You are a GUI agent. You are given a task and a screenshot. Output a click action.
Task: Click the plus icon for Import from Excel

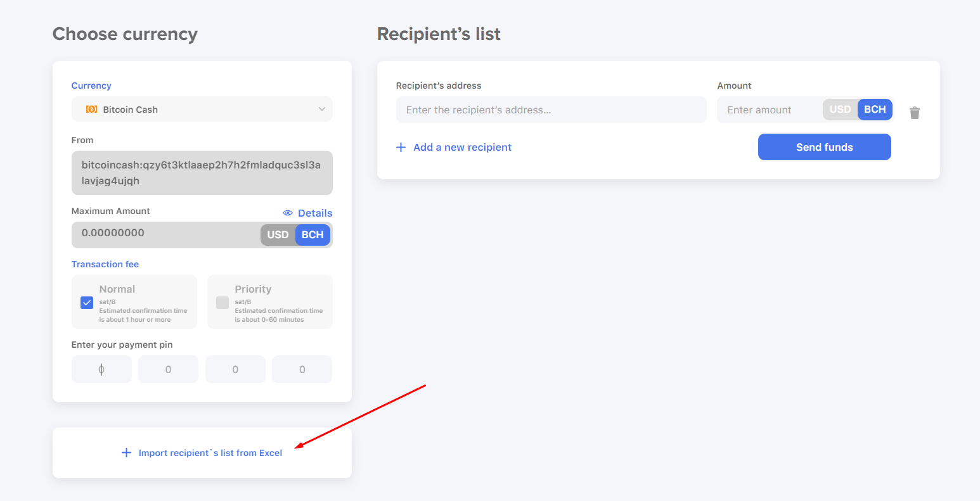[x=126, y=453]
